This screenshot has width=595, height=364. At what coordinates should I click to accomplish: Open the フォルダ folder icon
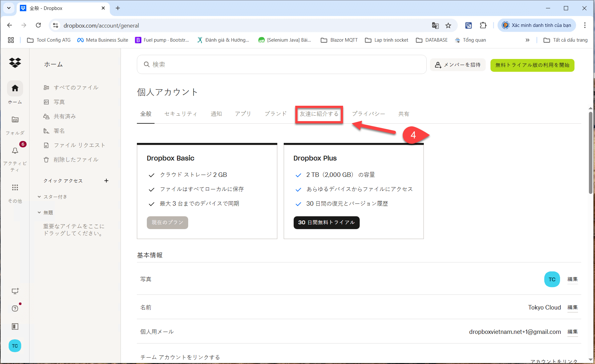click(15, 120)
